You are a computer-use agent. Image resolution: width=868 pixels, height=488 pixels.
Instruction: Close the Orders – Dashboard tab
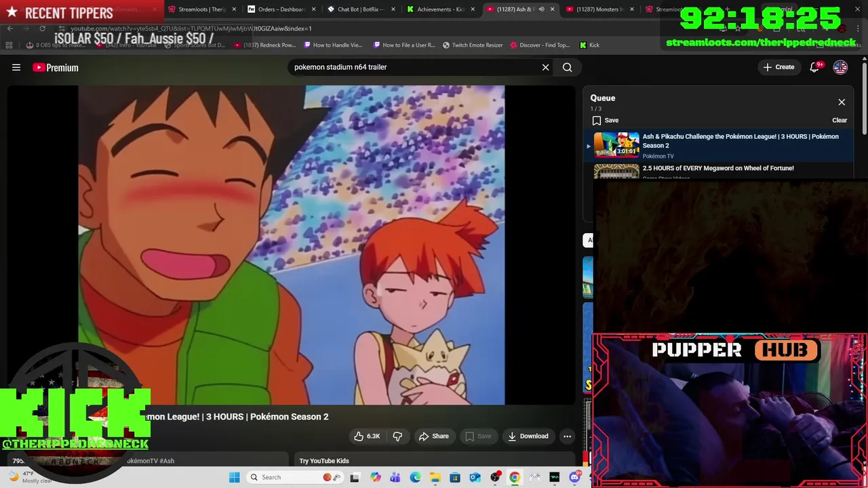point(313,9)
